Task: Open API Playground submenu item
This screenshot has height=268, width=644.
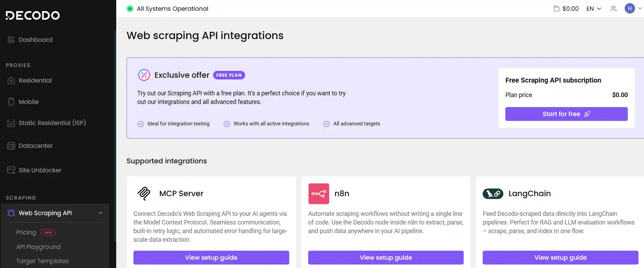Action: [38, 247]
